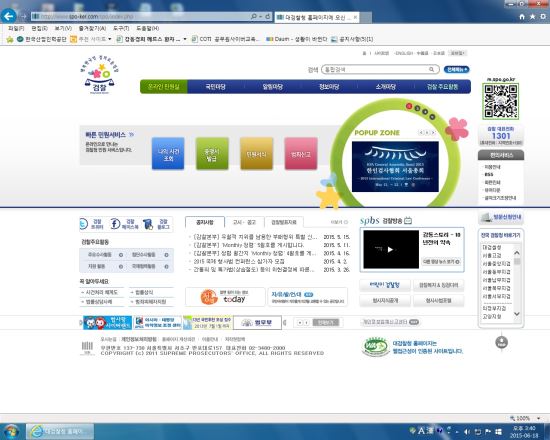Select the second popup zone indicator dot
This screenshot has height=440, width=550.
tap(417, 108)
